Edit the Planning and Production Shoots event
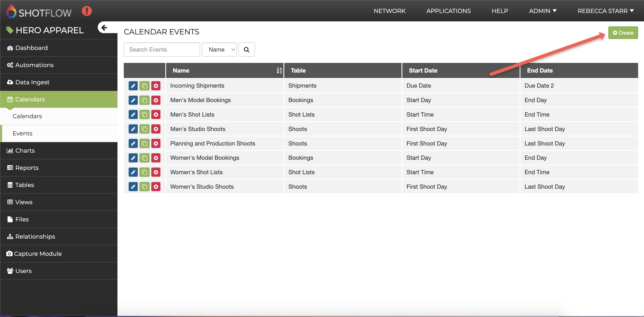 pos(133,143)
